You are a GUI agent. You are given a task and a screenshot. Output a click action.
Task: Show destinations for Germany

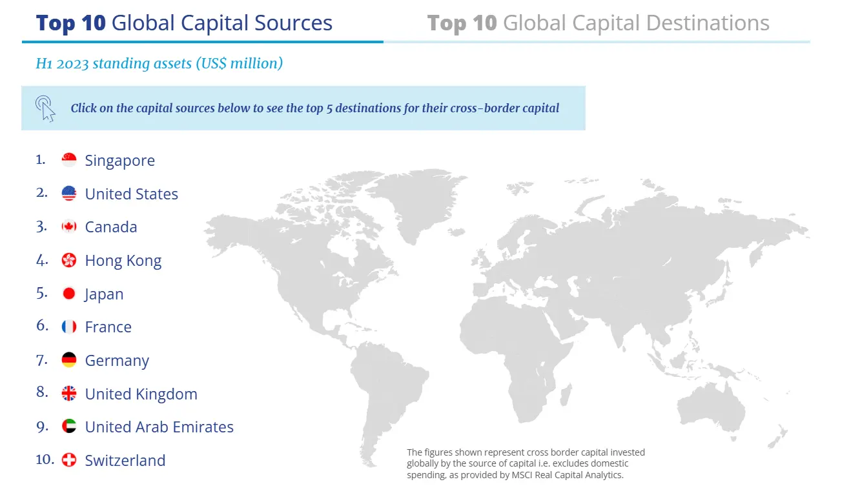coord(117,361)
